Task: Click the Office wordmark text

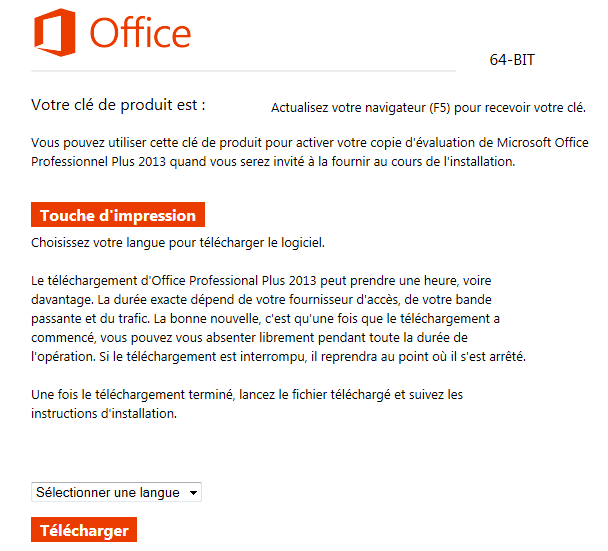Action: point(140,34)
